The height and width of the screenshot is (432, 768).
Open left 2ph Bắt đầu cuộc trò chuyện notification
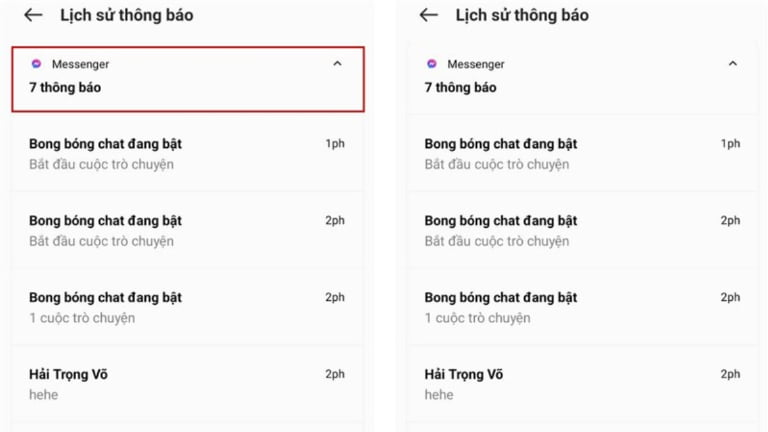pos(188,230)
